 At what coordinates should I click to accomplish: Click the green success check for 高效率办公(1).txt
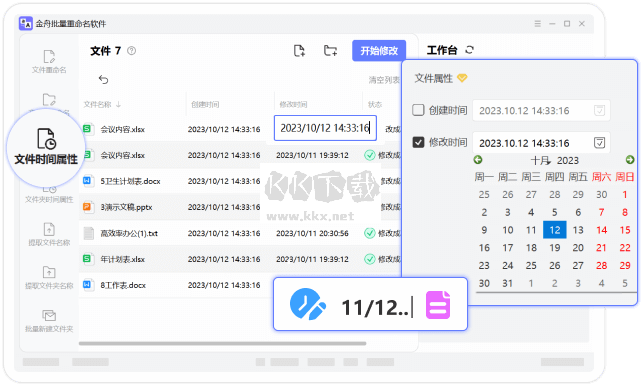click(370, 233)
